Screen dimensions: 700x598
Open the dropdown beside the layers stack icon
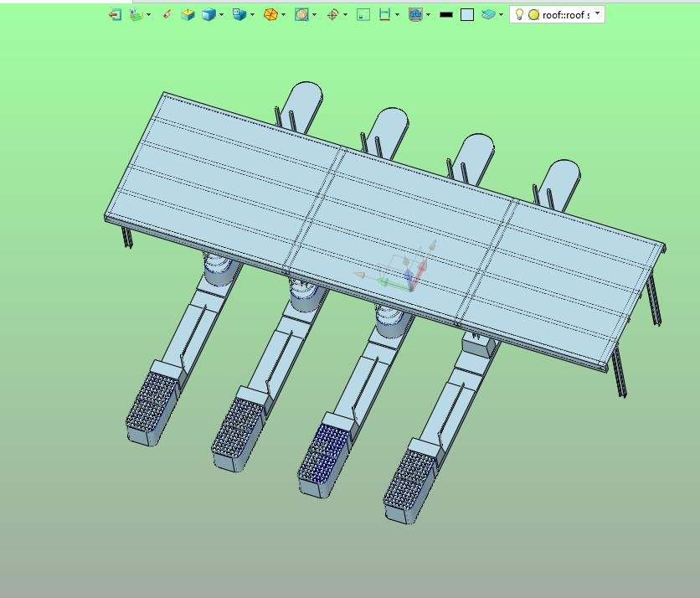[501, 15]
